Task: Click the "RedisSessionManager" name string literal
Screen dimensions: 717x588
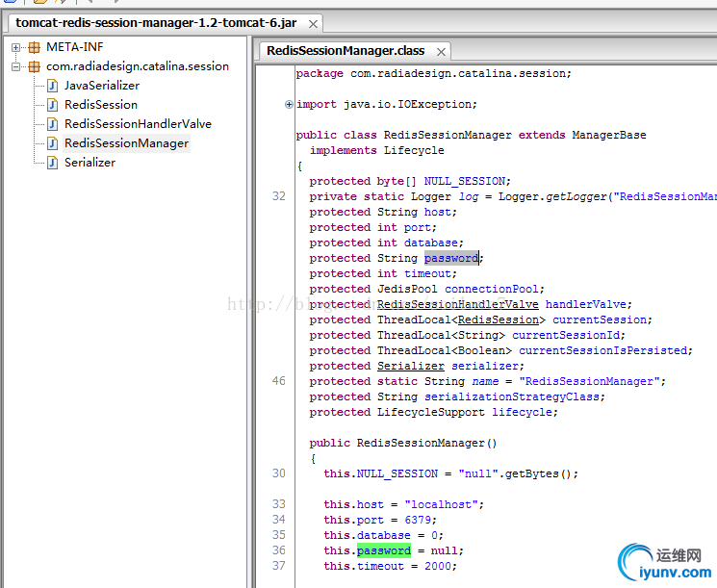Action: pos(589,382)
